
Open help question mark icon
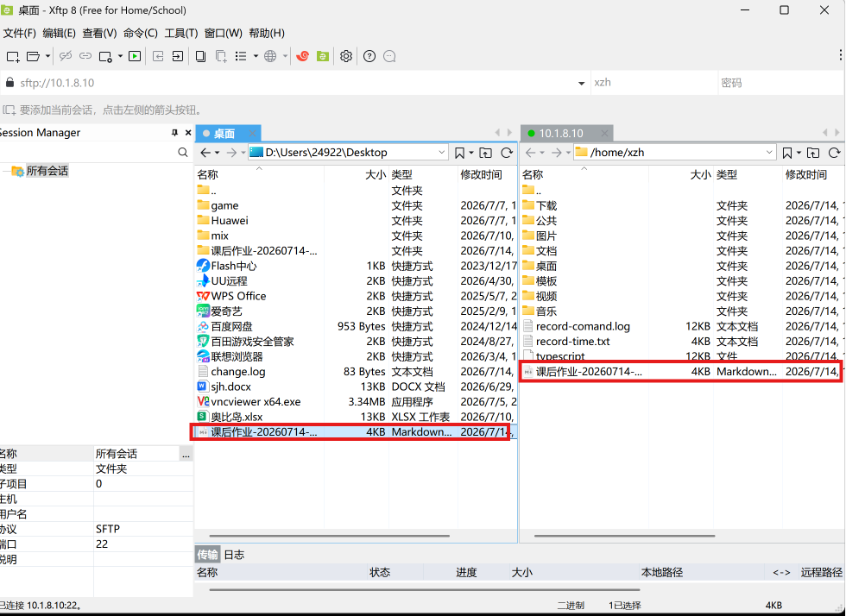click(369, 56)
